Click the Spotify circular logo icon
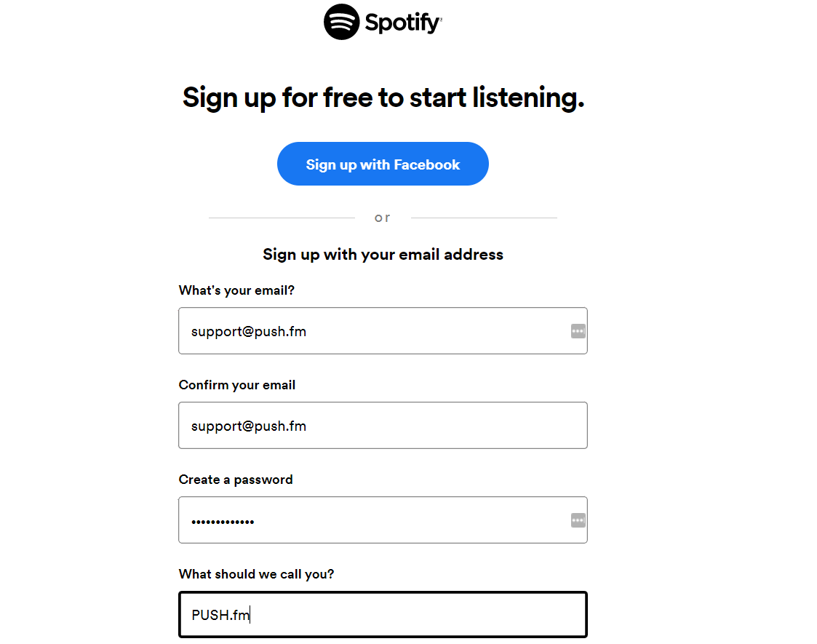The width and height of the screenshot is (817, 644). (342, 22)
